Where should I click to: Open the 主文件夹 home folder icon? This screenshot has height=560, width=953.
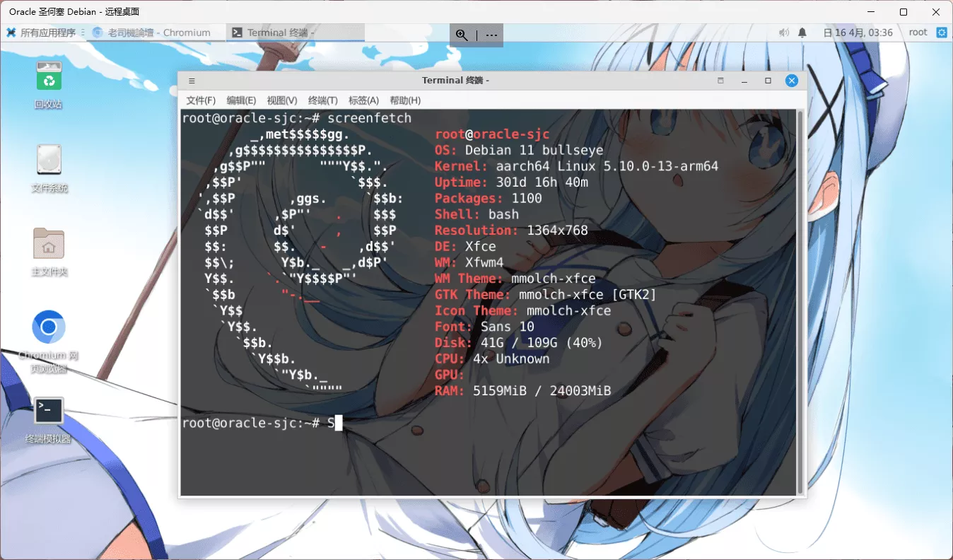click(48, 243)
